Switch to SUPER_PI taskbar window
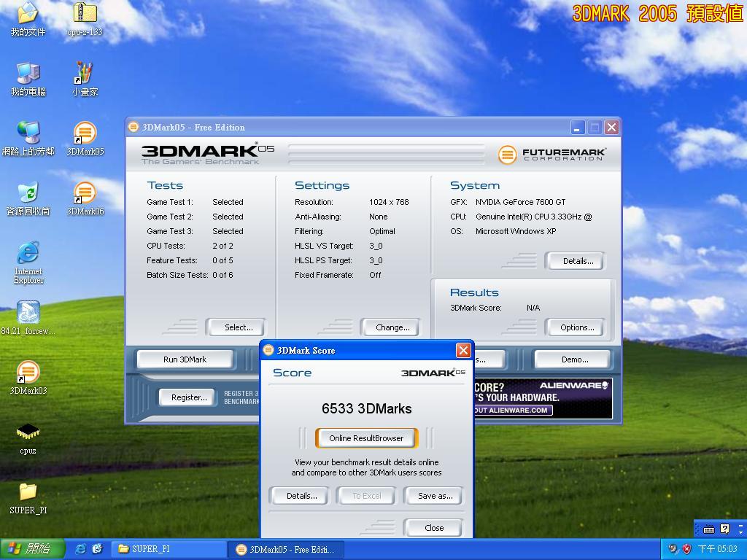The width and height of the screenshot is (747, 560). click(168, 549)
